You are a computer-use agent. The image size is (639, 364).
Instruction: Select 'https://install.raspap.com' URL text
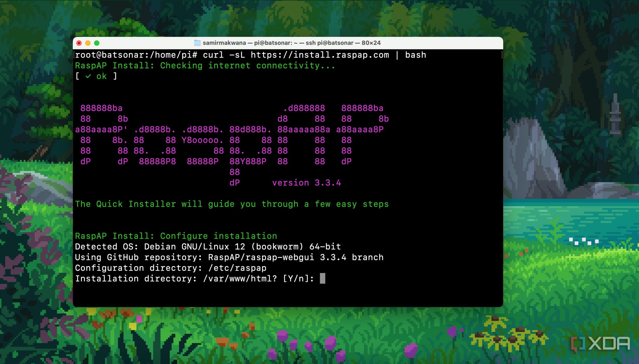(320, 55)
